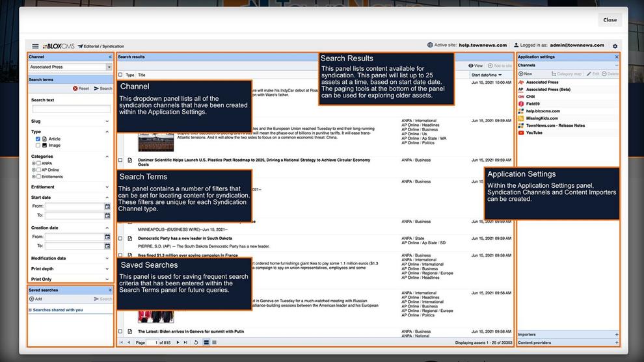Viewport: 644px width, 362px height.
Task: Add a new saved search
Action: click(36, 299)
